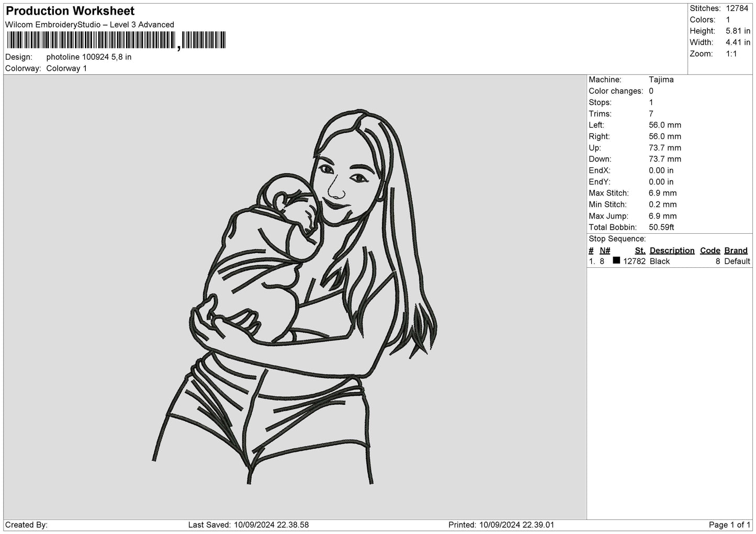Click the Code column header
Image resolution: width=756 pixels, height=534 pixels.
[710, 251]
